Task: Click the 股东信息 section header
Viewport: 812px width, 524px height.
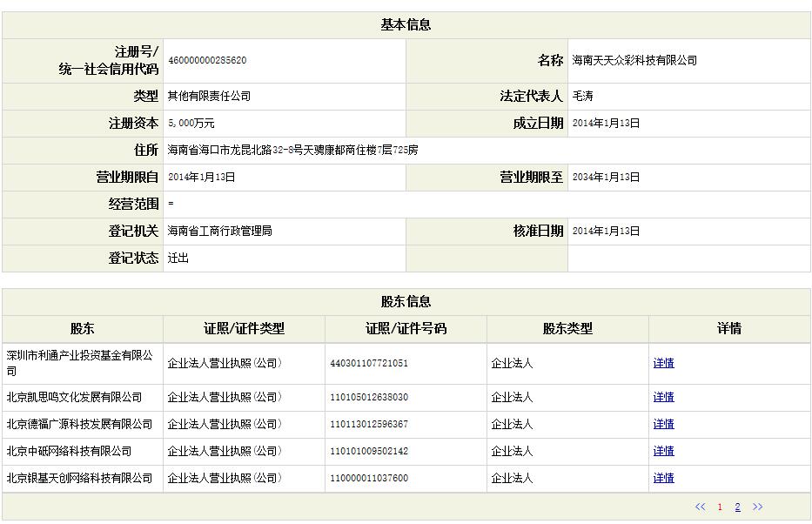Action: tap(406, 301)
